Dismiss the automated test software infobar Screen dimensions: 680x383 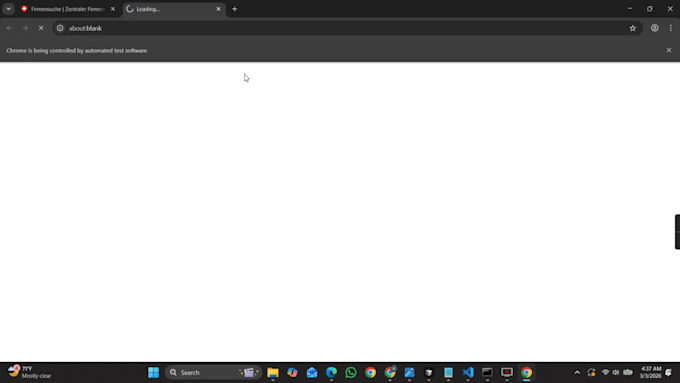pyautogui.click(x=669, y=50)
